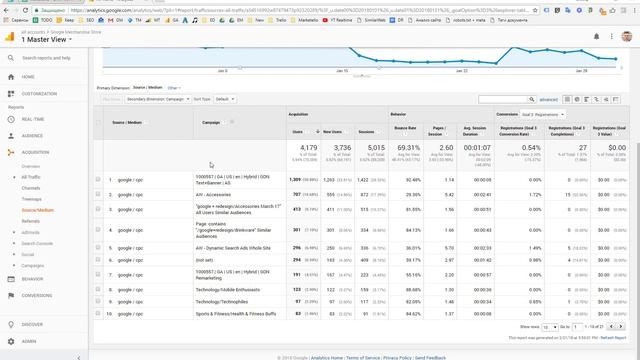Click the Real-Time clock icon
Screen dimensions: 640x360
click(x=11, y=119)
